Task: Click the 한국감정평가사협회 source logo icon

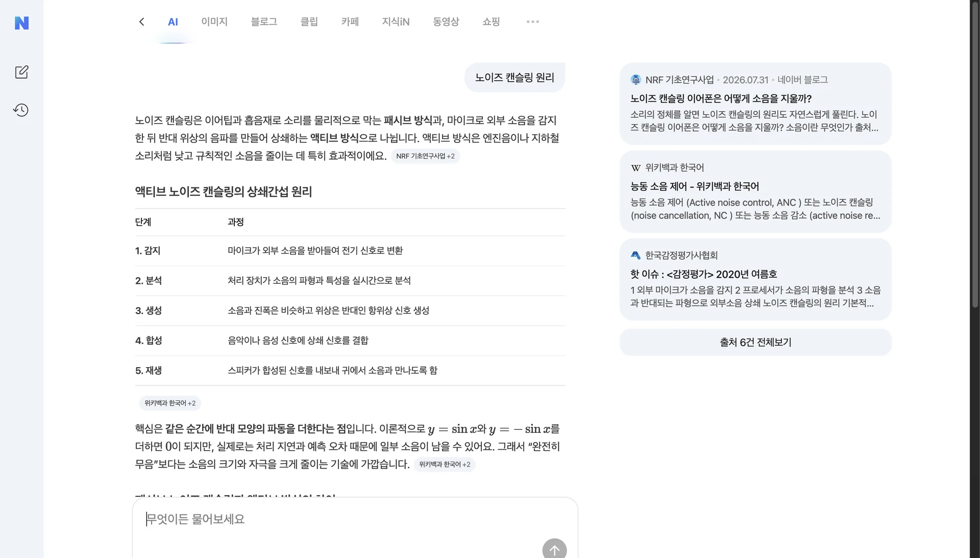Action: pos(635,255)
